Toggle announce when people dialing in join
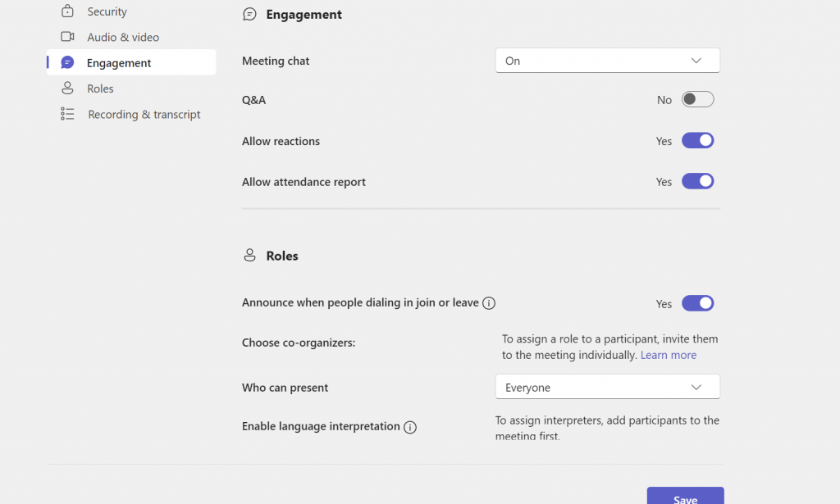Viewport: 840px width, 504px height. coord(697,303)
